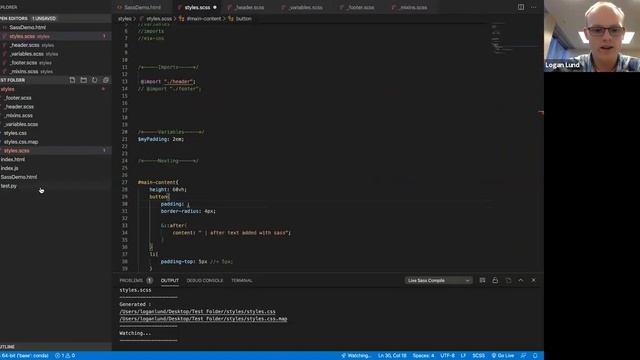Screen dimensions: 640x360
Task: Open the generated styles.css.map path link
Action: coord(203,319)
